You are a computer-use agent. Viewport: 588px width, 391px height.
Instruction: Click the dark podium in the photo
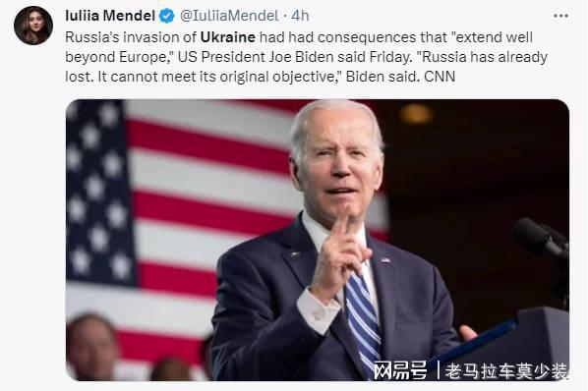click(x=525, y=343)
